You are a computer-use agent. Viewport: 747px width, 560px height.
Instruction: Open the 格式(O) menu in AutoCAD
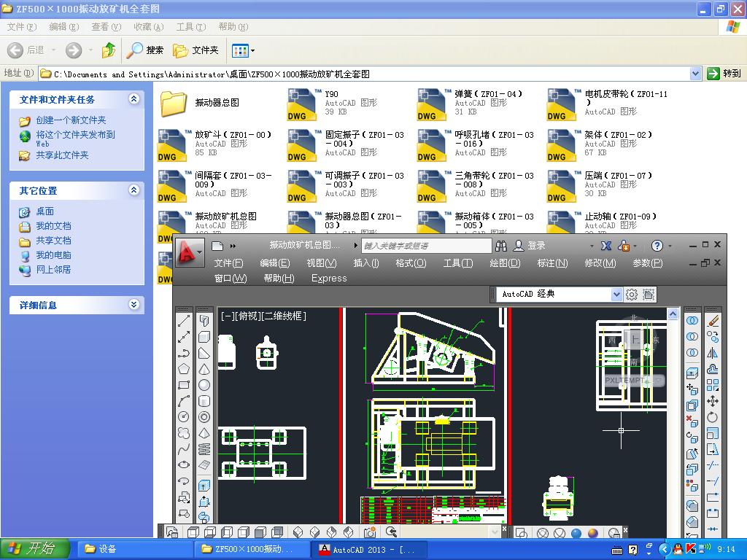pos(411,263)
